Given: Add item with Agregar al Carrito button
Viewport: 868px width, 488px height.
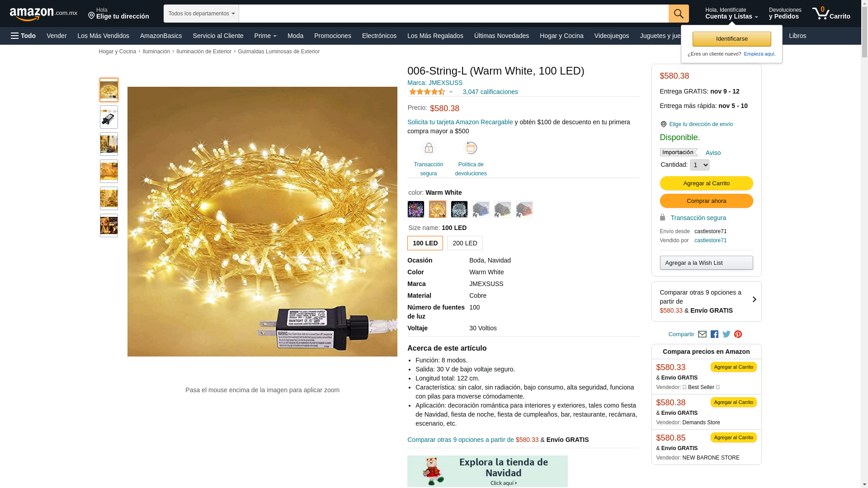Looking at the screenshot, I should (706, 183).
